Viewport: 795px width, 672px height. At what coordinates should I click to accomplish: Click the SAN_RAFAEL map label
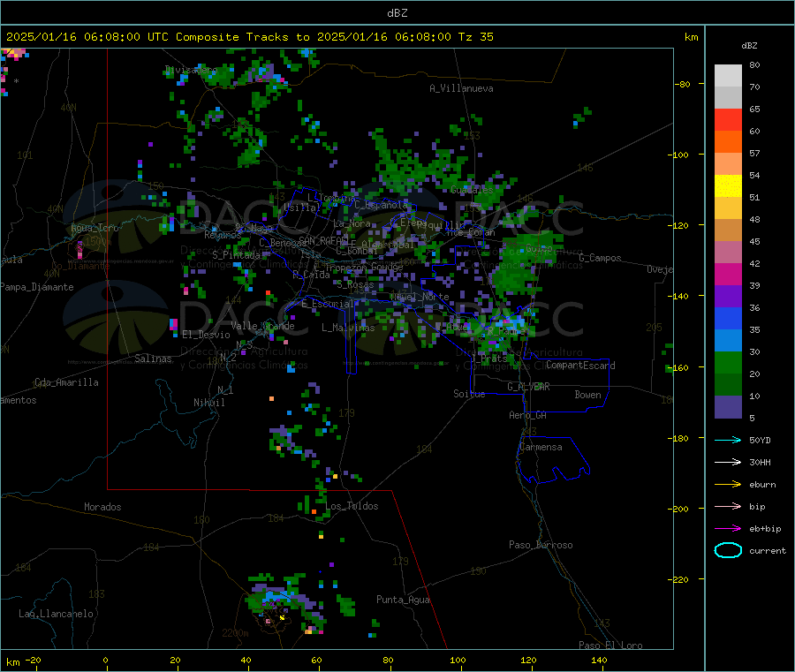(x=323, y=240)
